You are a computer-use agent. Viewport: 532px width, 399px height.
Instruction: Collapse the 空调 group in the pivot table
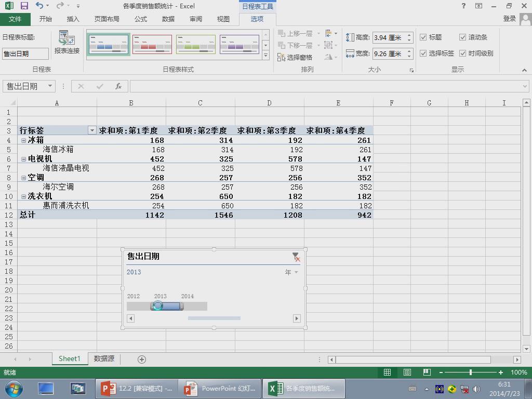(x=23, y=178)
